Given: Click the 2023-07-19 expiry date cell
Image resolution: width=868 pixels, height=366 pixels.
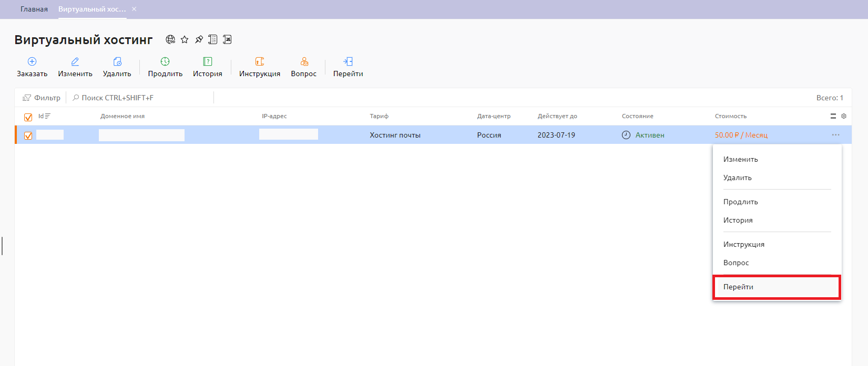Looking at the screenshot, I should pyautogui.click(x=556, y=135).
